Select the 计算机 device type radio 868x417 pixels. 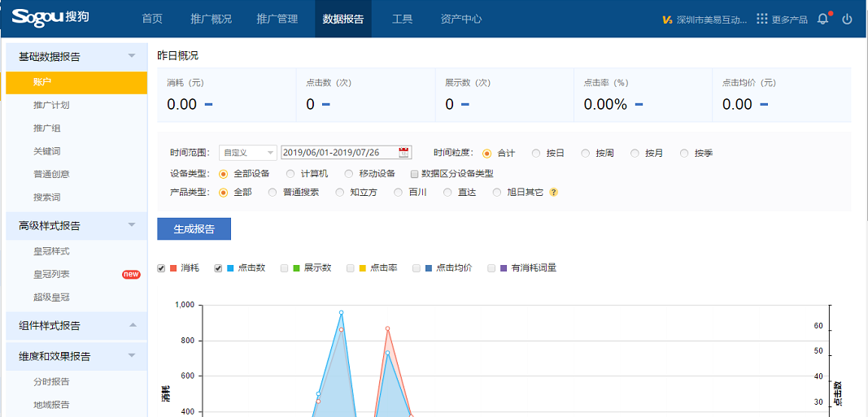[x=290, y=174]
